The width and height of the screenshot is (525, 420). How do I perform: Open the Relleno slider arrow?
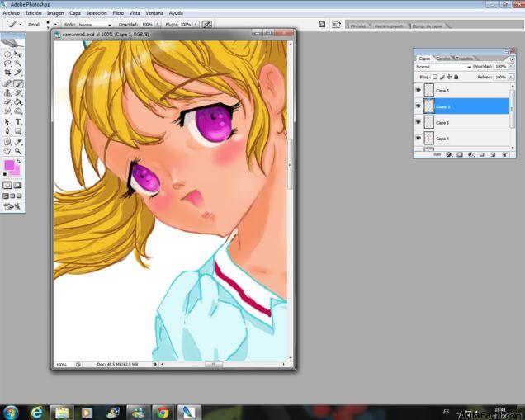[x=511, y=77]
